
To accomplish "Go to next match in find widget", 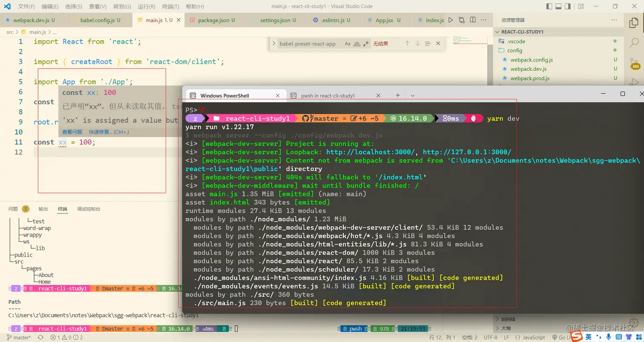I will [x=418, y=43].
